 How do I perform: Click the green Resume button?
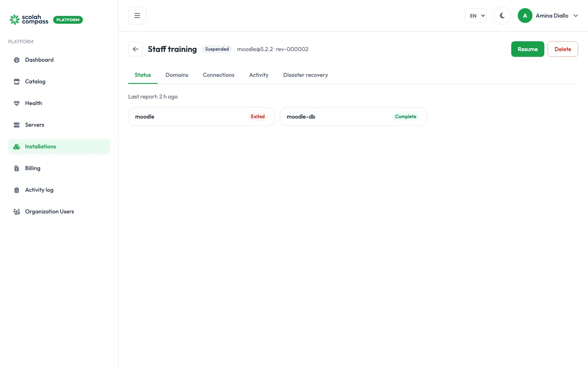tap(528, 49)
